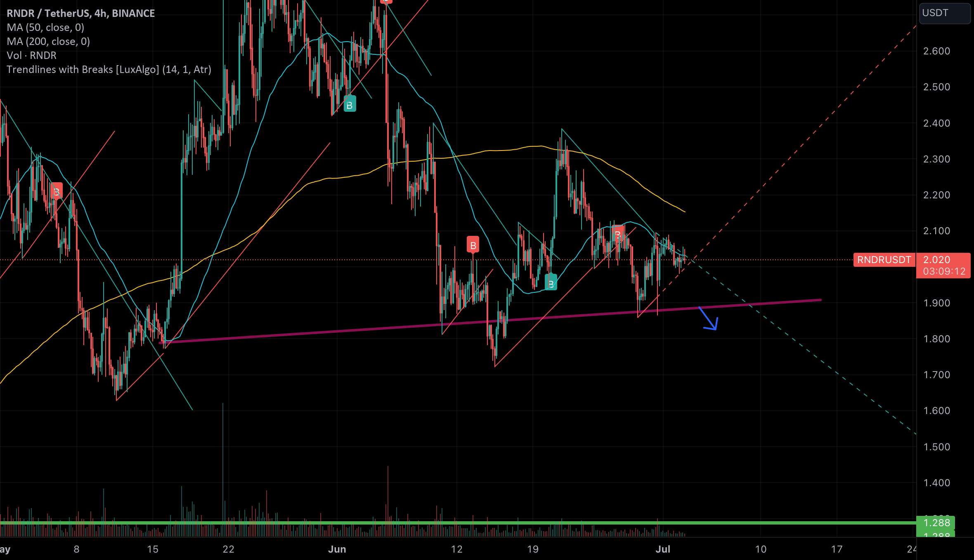Click the Jul date label on time axis
Viewport: 974px width, 560px height.
click(x=663, y=549)
